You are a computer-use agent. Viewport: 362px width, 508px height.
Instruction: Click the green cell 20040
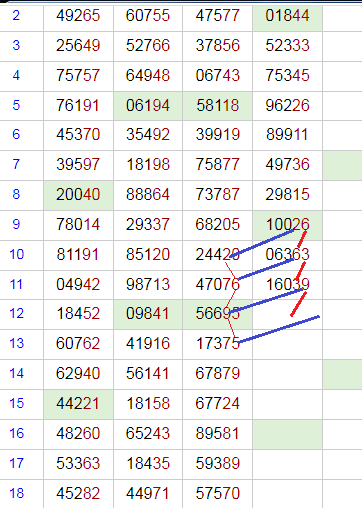78,195
